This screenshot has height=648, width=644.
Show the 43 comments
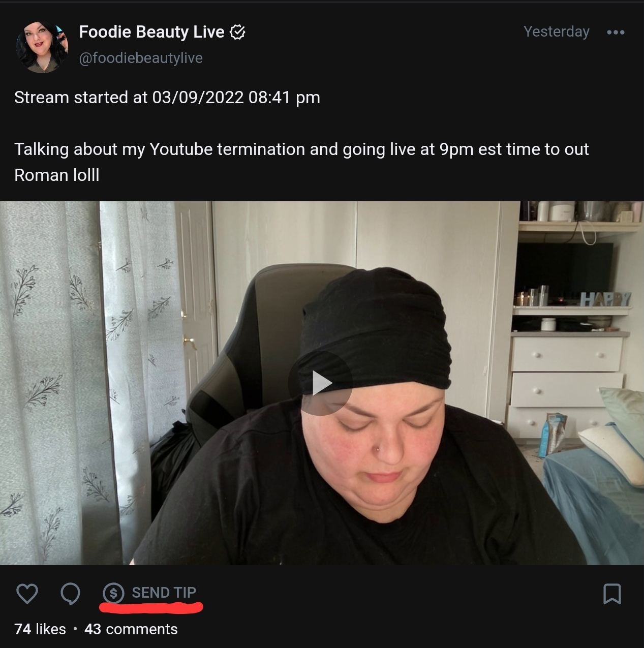[131, 629]
